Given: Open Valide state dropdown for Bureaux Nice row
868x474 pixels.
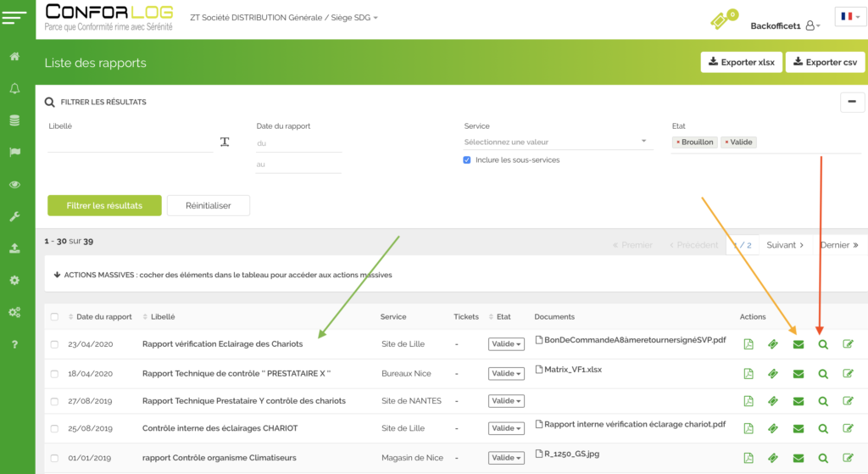Looking at the screenshot, I should click(506, 373).
